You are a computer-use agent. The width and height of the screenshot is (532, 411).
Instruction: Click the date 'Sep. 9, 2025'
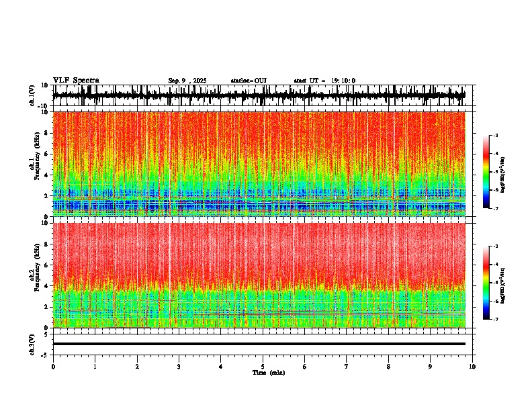click(x=187, y=81)
